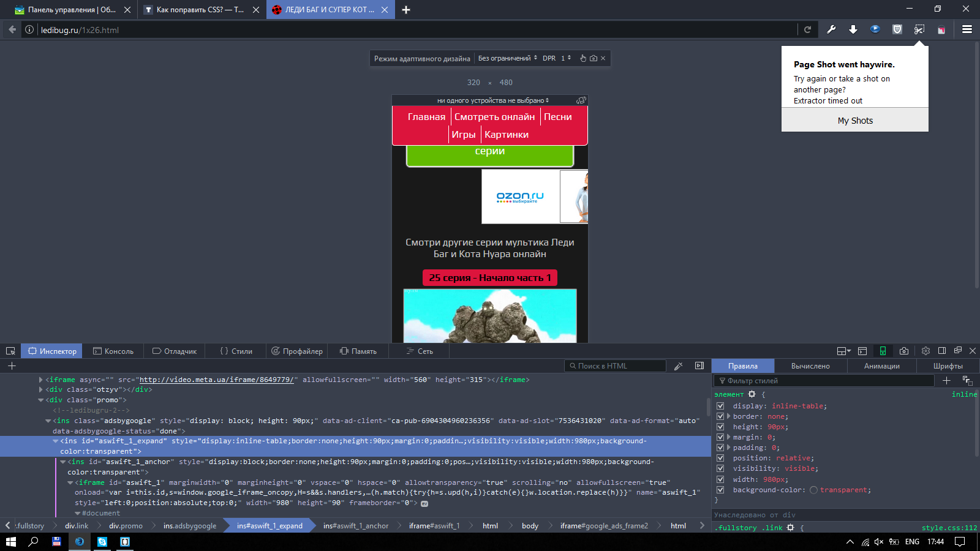Click the eyedropper color picker icon
The height and width of the screenshot is (551, 980).
tap(678, 366)
